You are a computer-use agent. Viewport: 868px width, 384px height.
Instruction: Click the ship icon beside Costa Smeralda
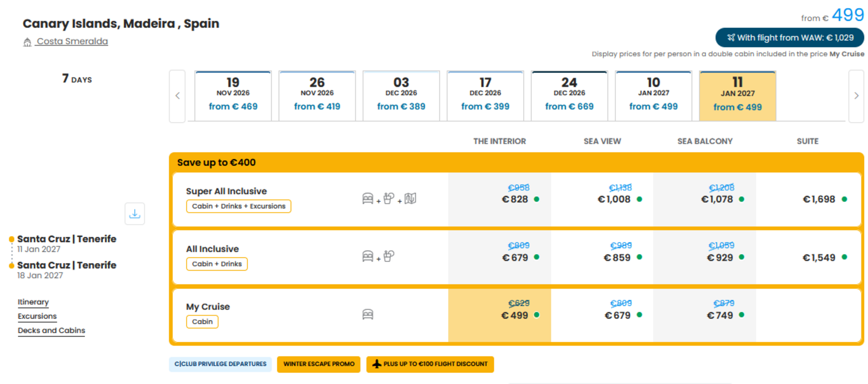click(27, 42)
